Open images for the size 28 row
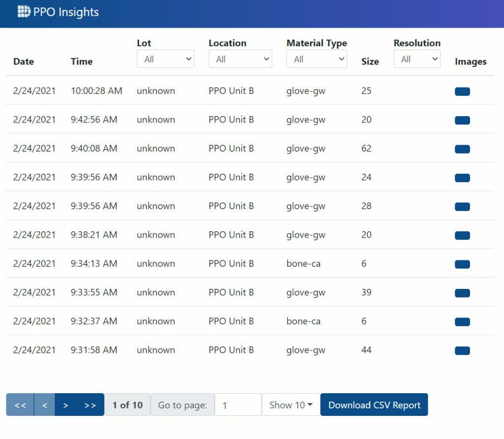The image size is (504, 439). [462, 207]
